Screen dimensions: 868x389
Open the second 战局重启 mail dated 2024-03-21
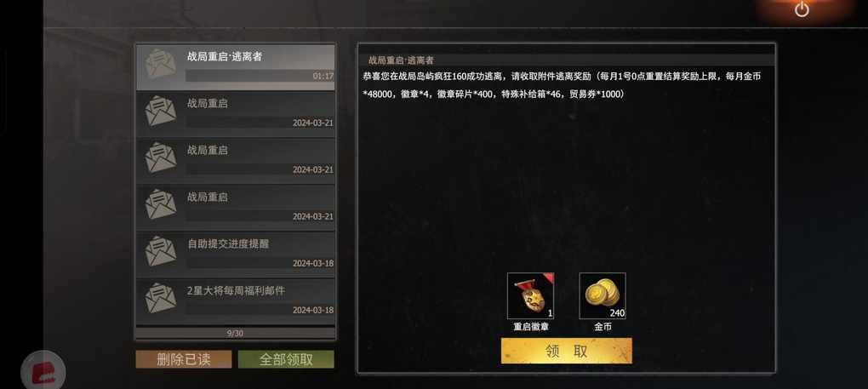[235, 161]
